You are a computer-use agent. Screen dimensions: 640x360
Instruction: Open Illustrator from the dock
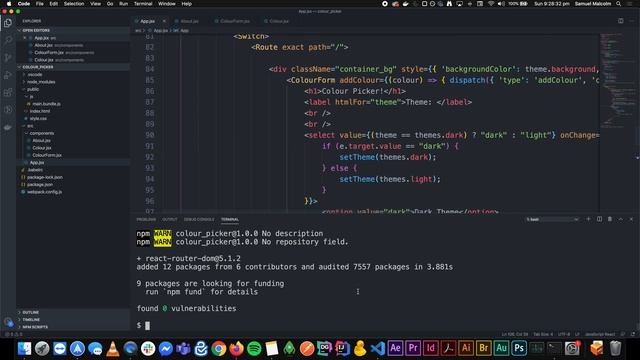(x=466, y=349)
